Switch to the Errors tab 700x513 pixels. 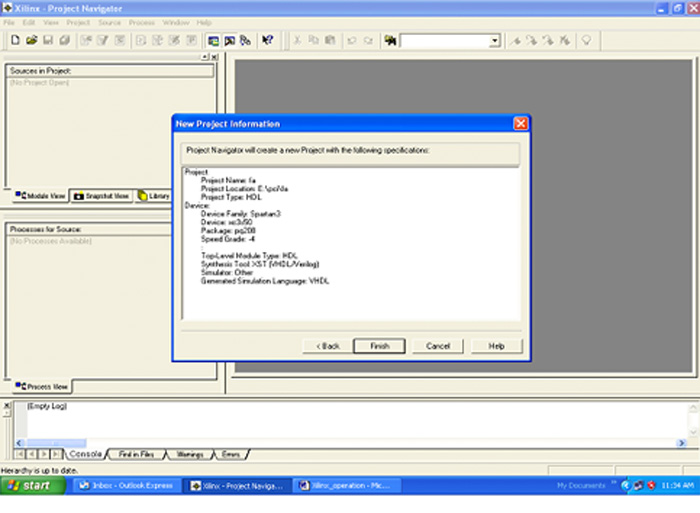click(231, 454)
